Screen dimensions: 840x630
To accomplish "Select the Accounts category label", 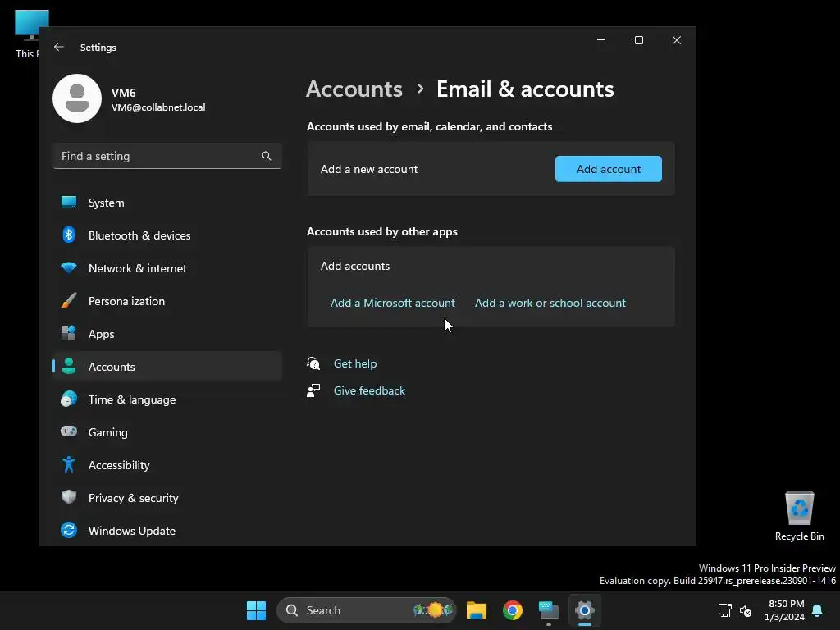I will click(112, 367).
